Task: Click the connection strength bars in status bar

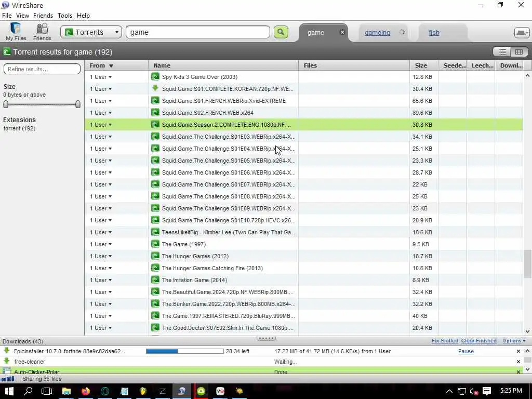Action: (8, 379)
